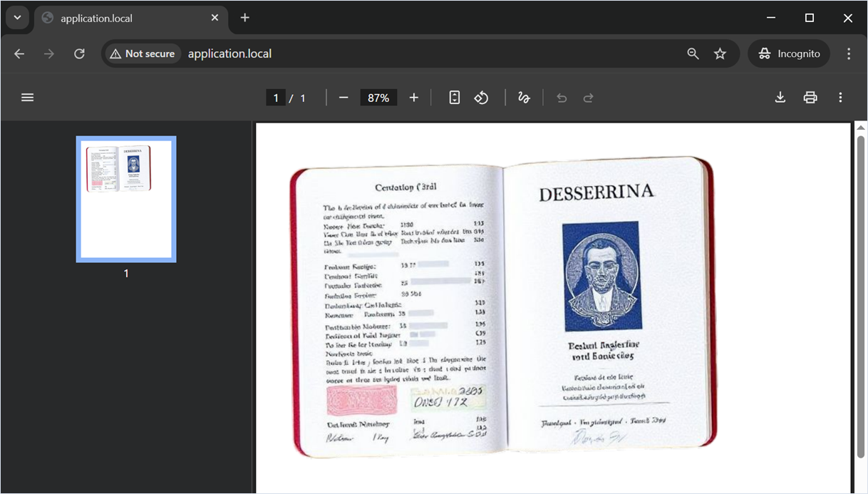Click the Fit to page icon
Viewport: 868px width, 494px height.
pyautogui.click(x=455, y=98)
